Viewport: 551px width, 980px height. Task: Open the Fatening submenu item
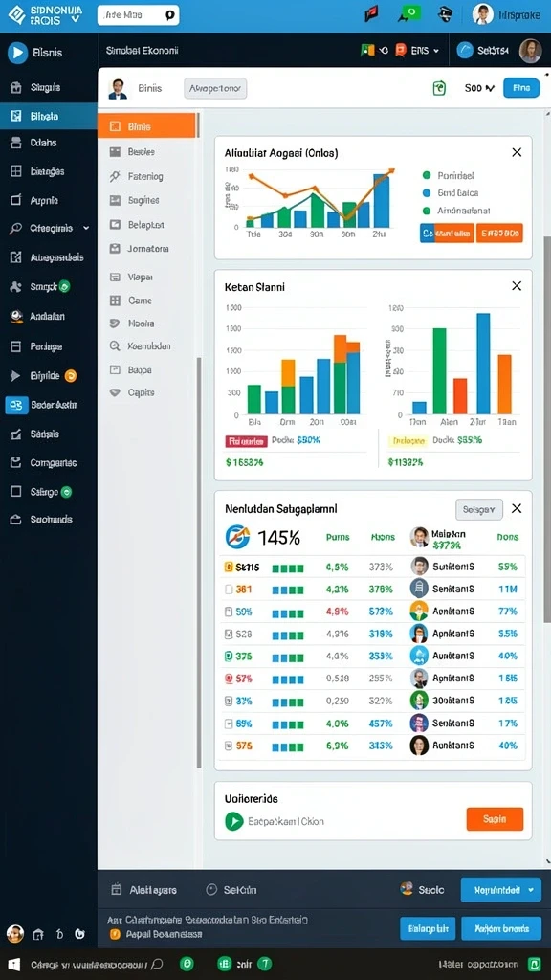coord(147,176)
